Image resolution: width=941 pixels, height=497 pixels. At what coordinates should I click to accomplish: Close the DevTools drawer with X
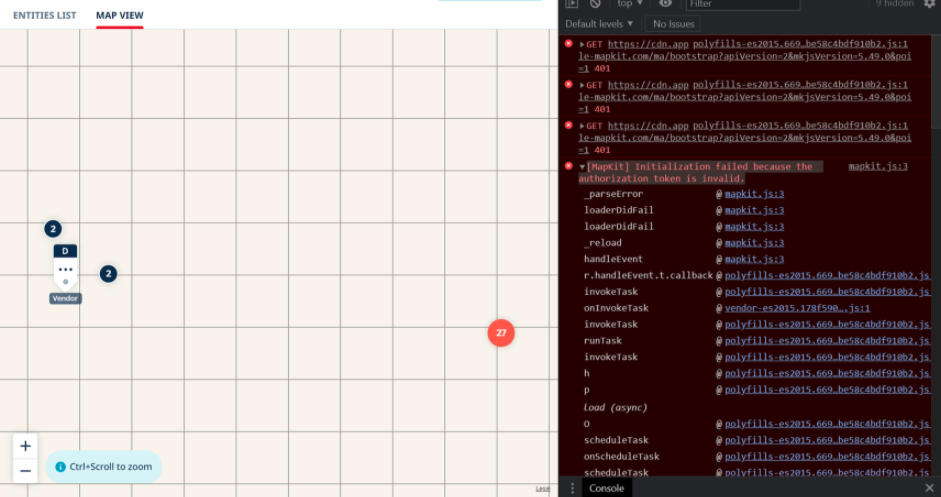pos(930,488)
